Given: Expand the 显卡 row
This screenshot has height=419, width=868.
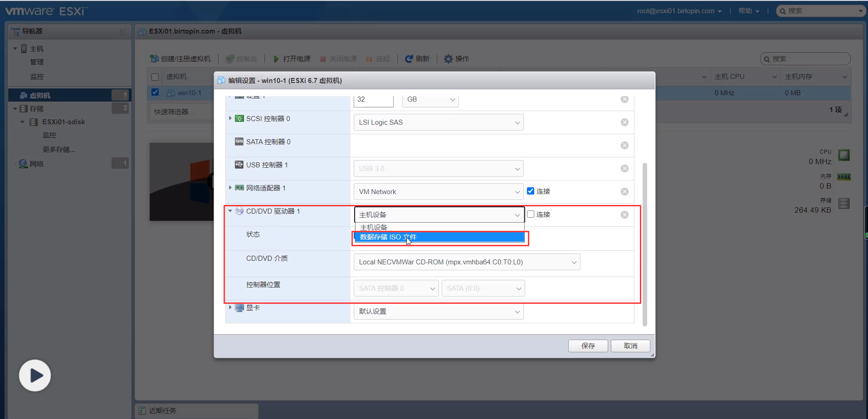Looking at the screenshot, I should (x=230, y=307).
